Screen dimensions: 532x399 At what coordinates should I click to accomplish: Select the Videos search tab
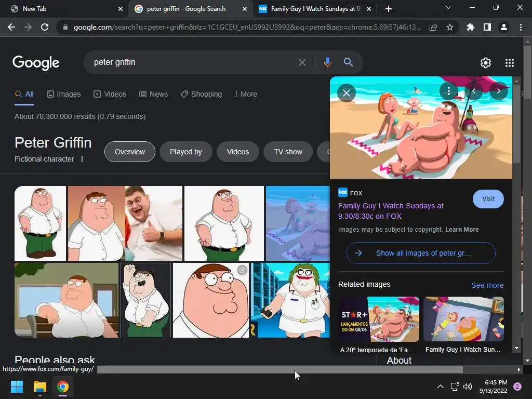[x=110, y=94]
